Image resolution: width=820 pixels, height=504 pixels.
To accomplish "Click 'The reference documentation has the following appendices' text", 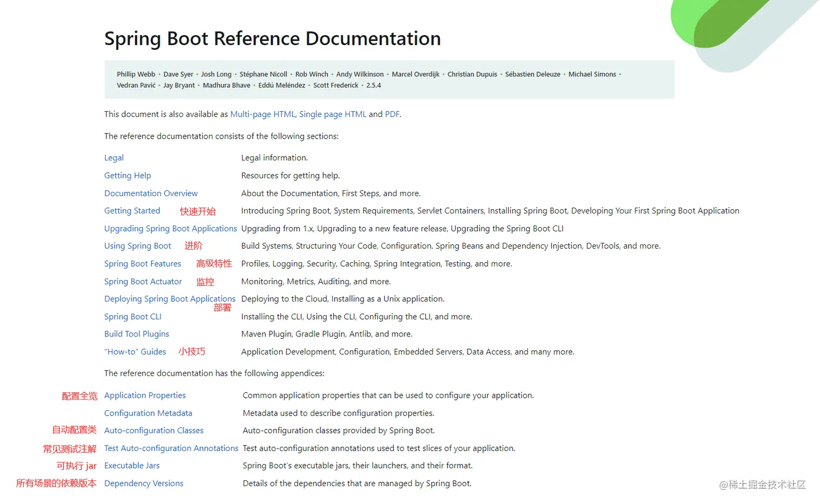I will [x=214, y=373].
